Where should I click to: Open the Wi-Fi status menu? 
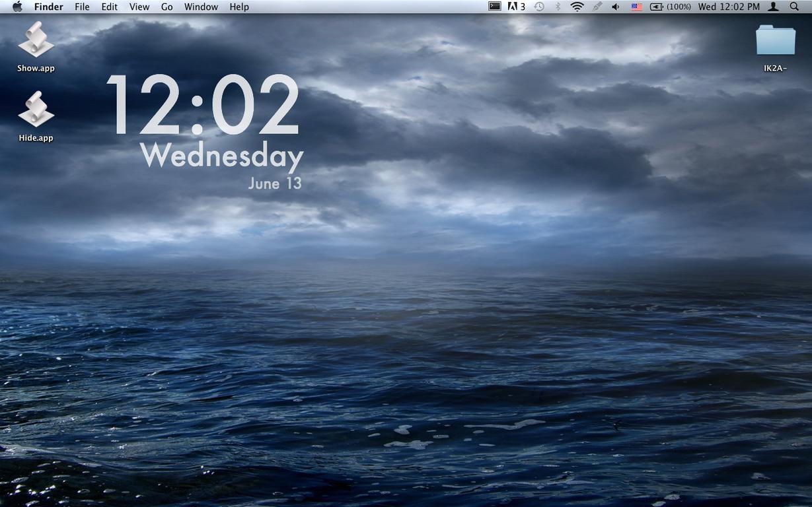pyautogui.click(x=577, y=7)
